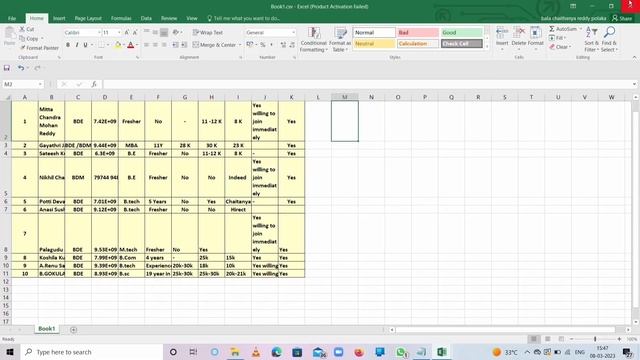Click the Delete cells icon
This screenshot has height=360, width=640.
(x=519, y=33)
